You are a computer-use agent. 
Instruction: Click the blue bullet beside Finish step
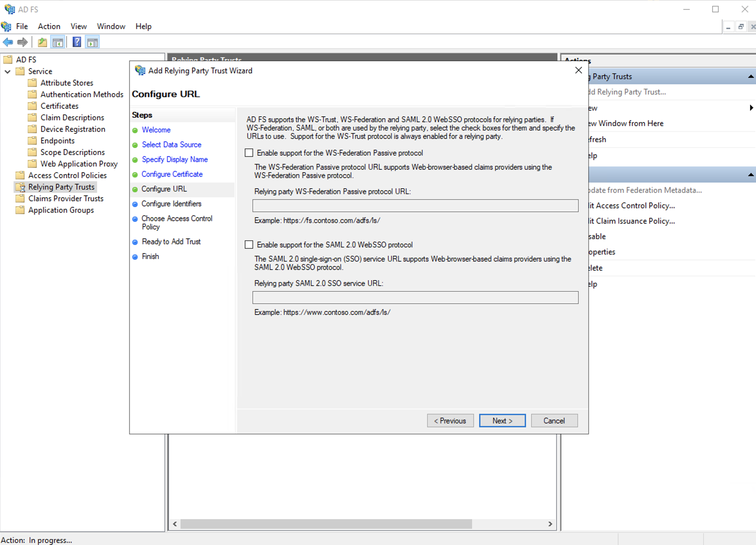tap(135, 257)
